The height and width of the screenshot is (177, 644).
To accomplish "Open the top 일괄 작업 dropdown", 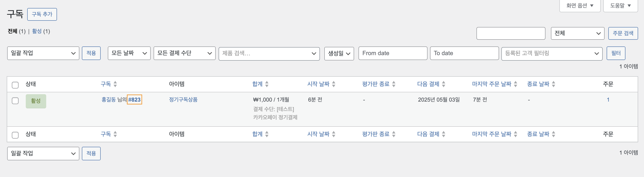I will (43, 53).
